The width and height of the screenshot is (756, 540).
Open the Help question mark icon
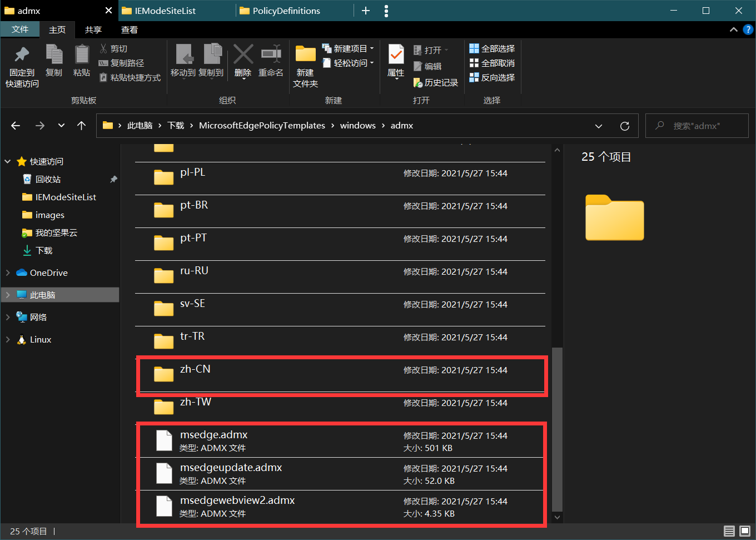[x=748, y=29]
